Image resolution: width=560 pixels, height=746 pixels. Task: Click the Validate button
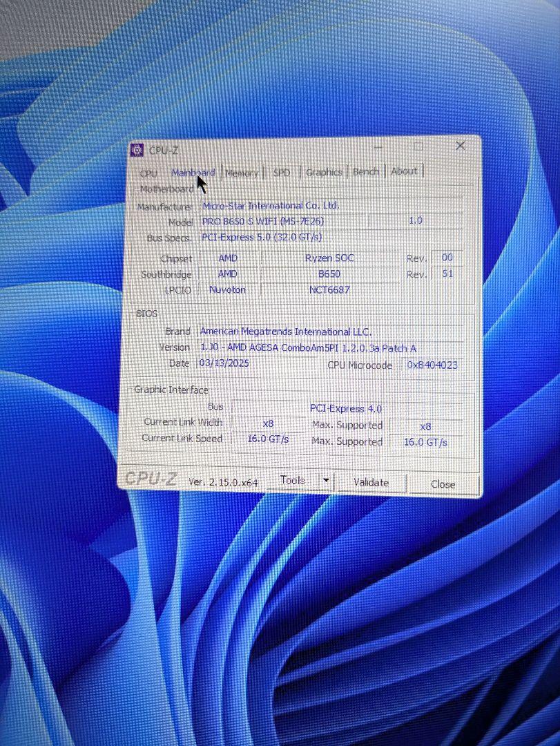coord(371,482)
